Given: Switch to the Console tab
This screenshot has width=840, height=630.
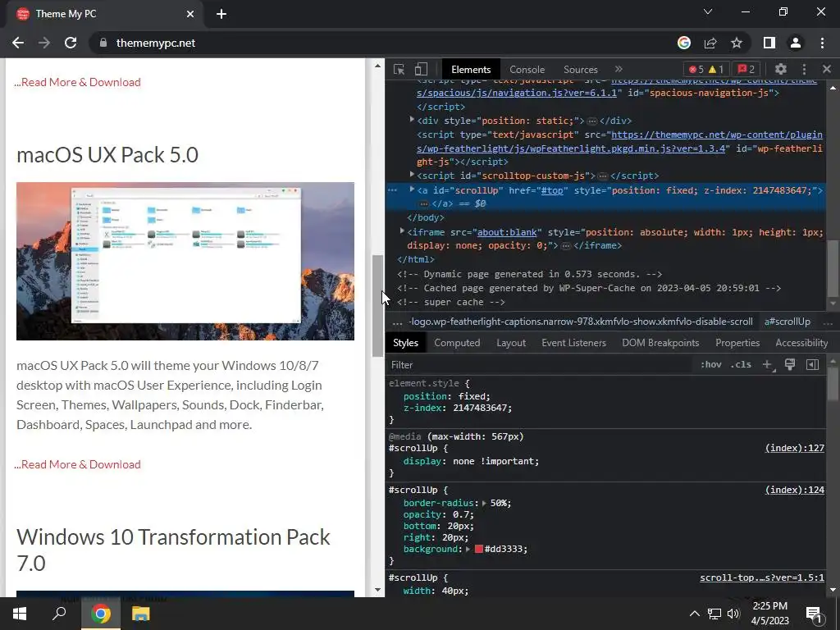Looking at the screenshot, I should 527,70.
